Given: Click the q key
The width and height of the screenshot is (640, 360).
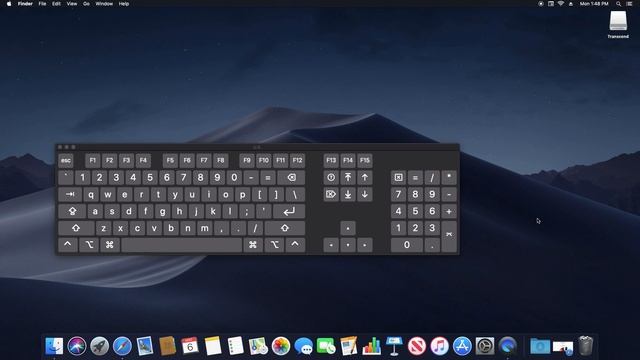Looking at the screenshot, I should 91,194.
